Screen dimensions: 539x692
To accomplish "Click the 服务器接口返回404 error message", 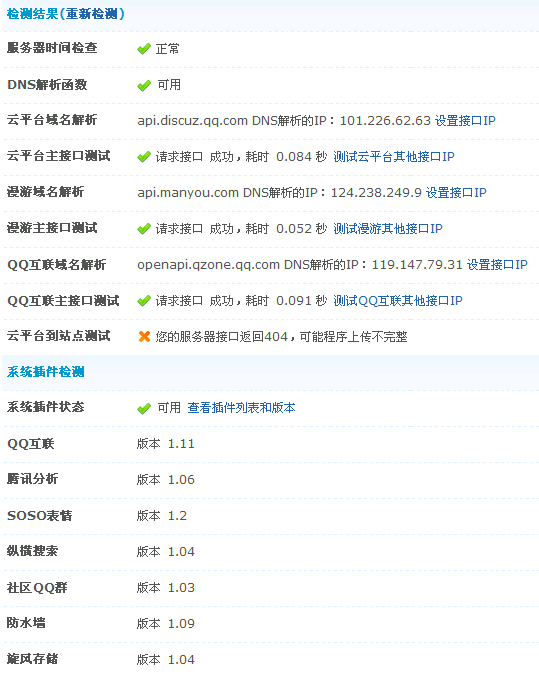I will click(281, 337).
